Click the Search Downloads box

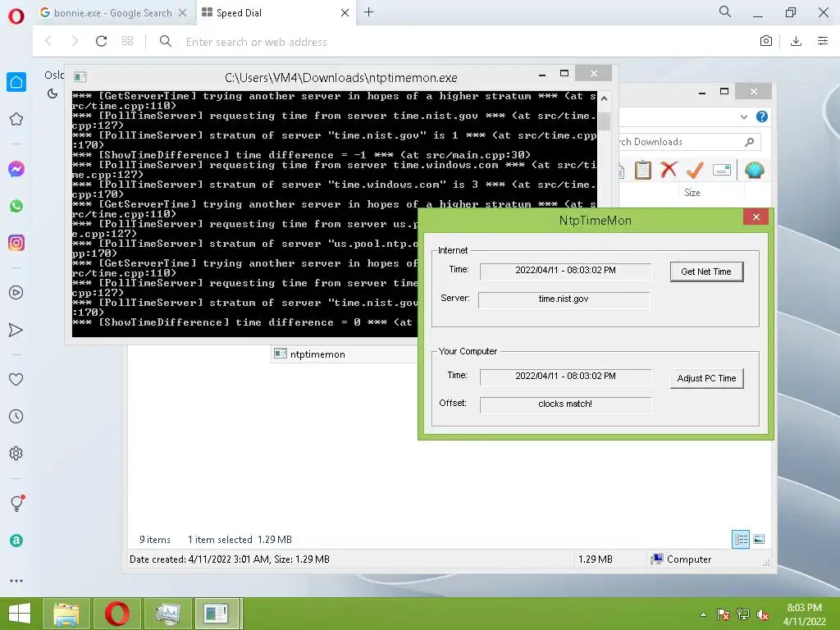[688, 142]
